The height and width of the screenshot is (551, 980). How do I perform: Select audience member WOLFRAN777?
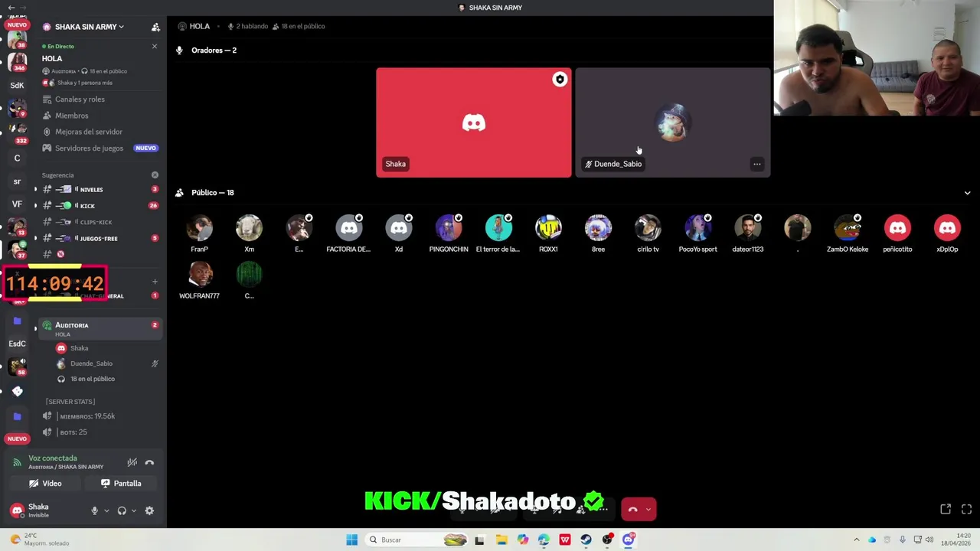[199, 280]
